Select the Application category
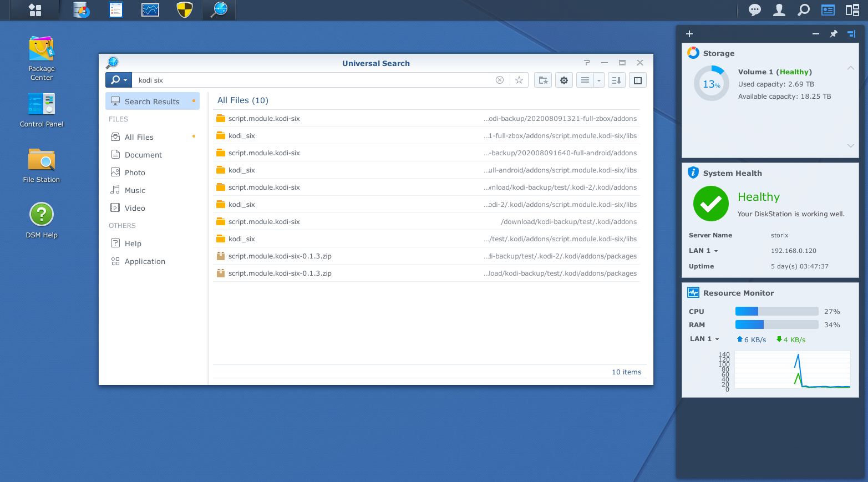Viewport: 868px width, 482px height. (x=153, y=261)
